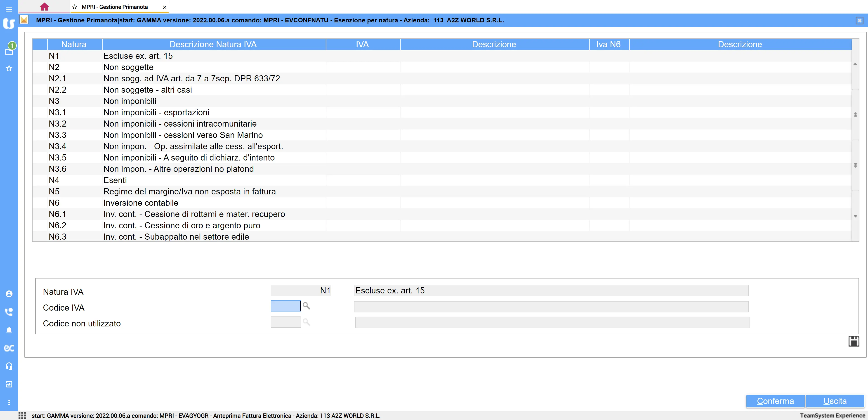
Task: Open the three-dot more options menu
Action: [9, 402]
